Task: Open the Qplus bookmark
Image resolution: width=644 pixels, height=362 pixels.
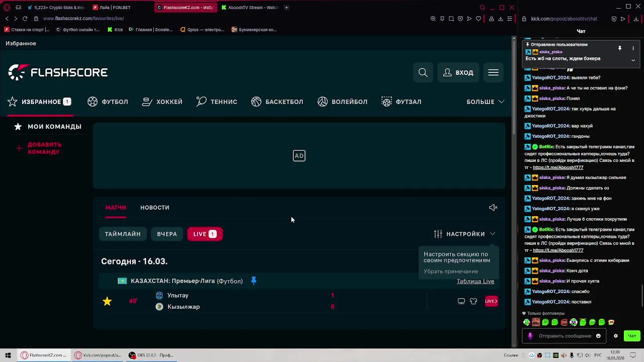Action: 202,30
